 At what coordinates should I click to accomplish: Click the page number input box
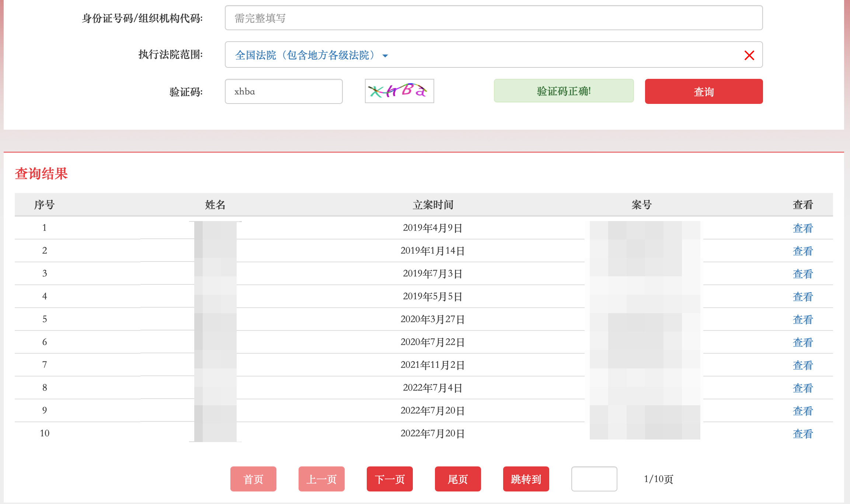coord(594,479)
